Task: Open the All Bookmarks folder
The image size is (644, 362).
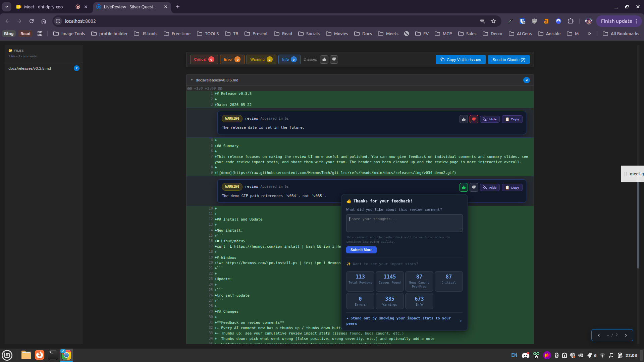Action: (x=621, y=34)
